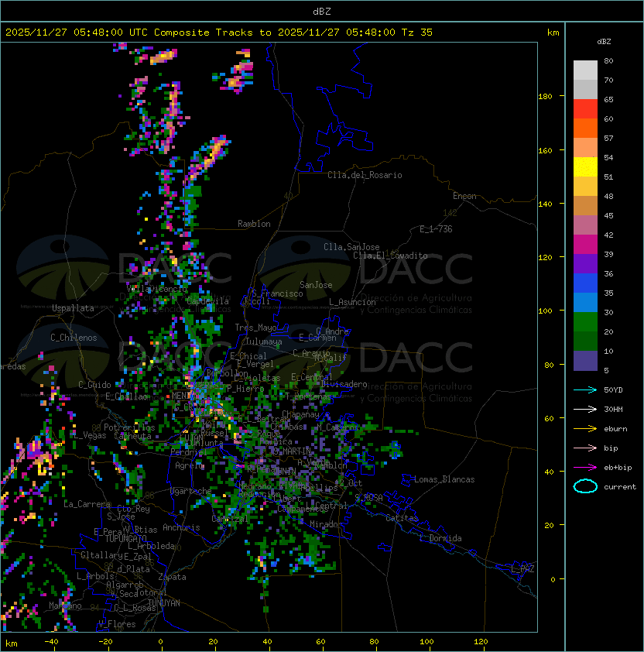This screenshot has height=652, width=644.
Task: Click the 'Agrelo' map label
Action: point(189,465)
